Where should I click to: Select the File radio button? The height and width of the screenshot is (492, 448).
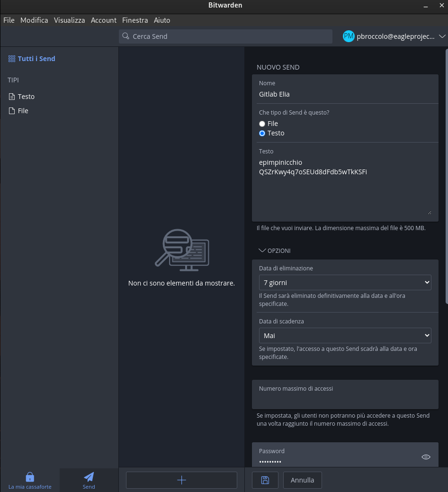262,124
